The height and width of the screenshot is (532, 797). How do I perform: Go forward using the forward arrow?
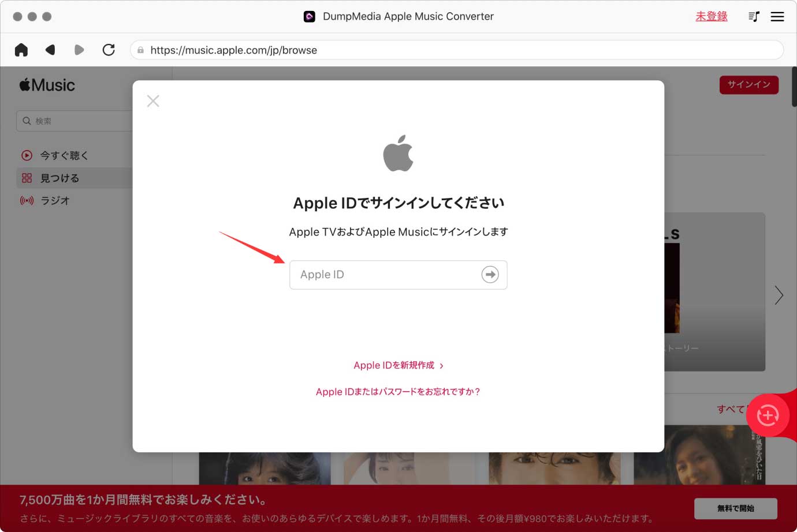pyautogui.click(x=79, y=50)
